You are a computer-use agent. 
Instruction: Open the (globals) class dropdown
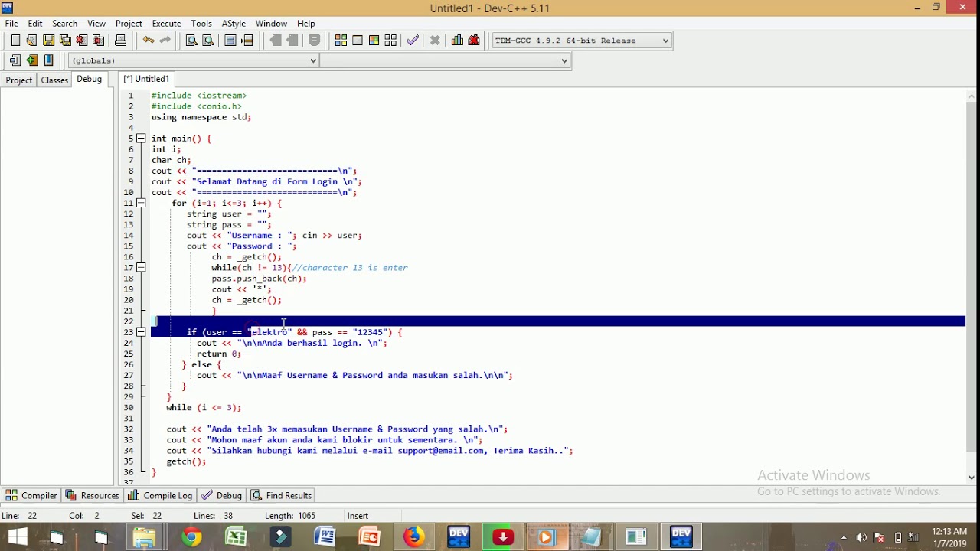[194, 60]
